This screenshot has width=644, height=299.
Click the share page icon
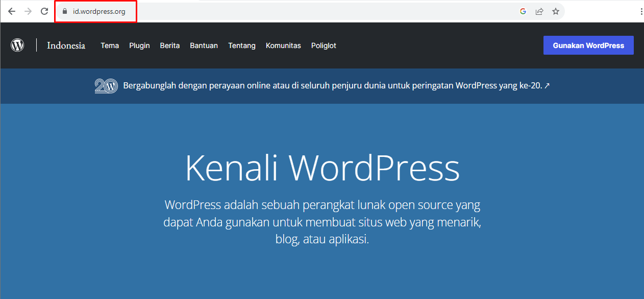tap(539, 11)
